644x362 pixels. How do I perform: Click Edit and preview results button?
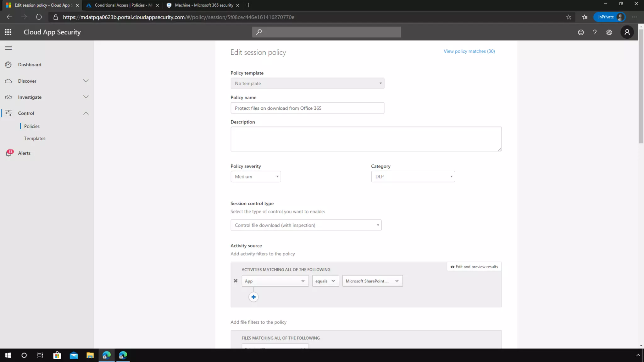click(x=474, y=267)
